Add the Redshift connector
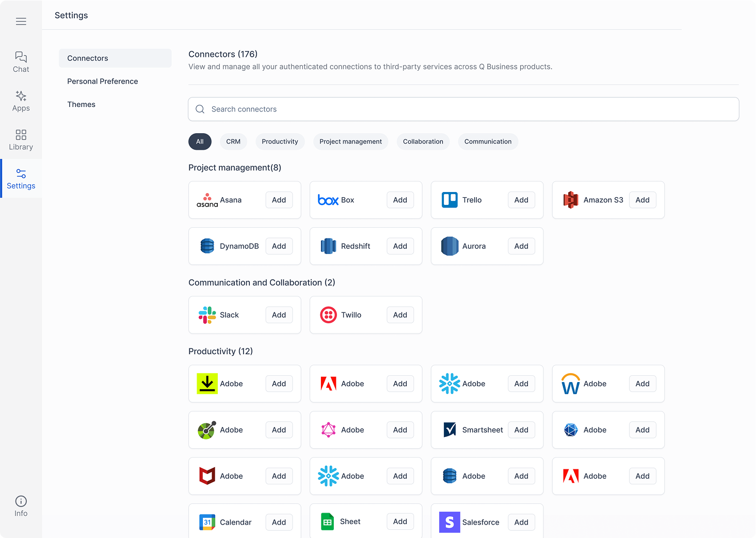Image resolution: width=756 pixels, height=538 pixels. click(400, 246)
